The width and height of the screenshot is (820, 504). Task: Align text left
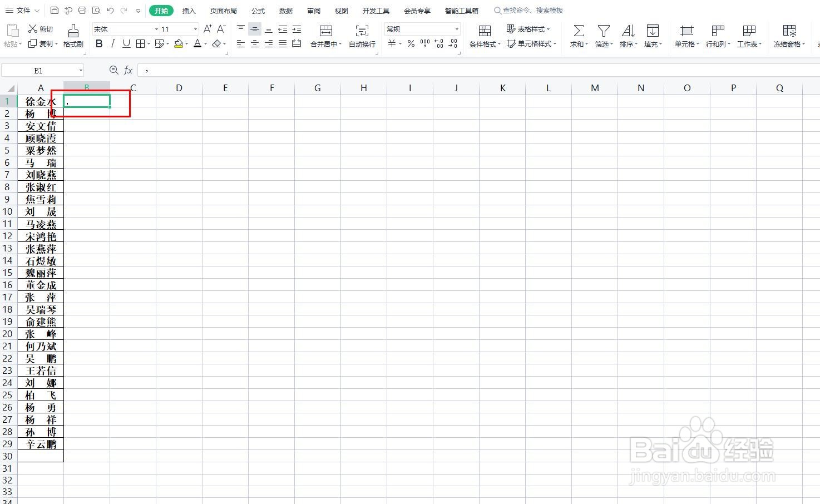(241, 43)
